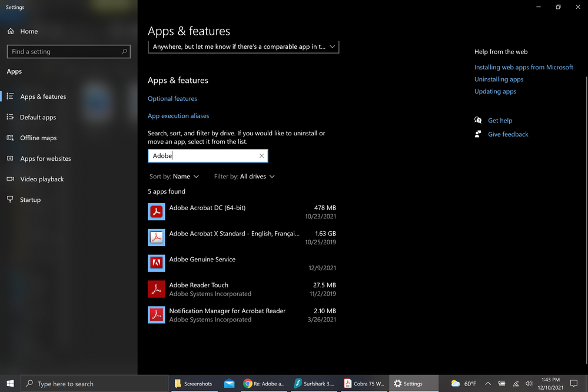Click the weather 60°F taskbar widget
Viewport: 588px width, 392px height.
(463, 383)
